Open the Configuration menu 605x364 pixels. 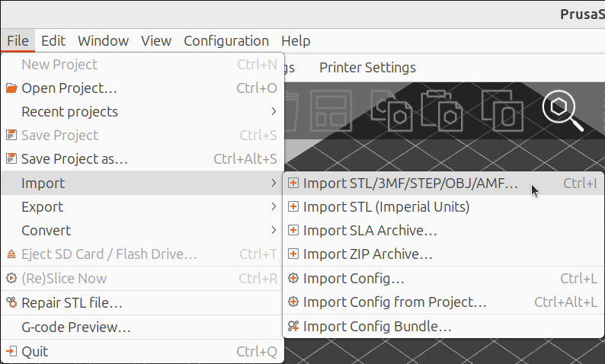(226, 40)
